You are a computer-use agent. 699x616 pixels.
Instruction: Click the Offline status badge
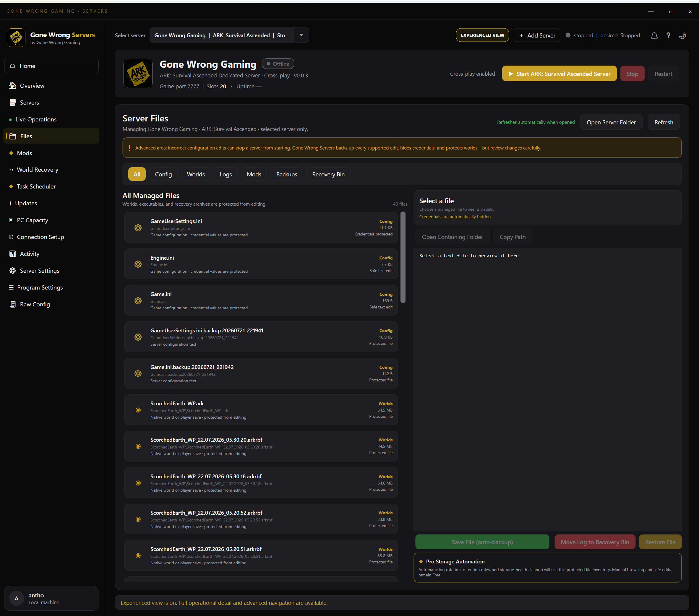278,64
